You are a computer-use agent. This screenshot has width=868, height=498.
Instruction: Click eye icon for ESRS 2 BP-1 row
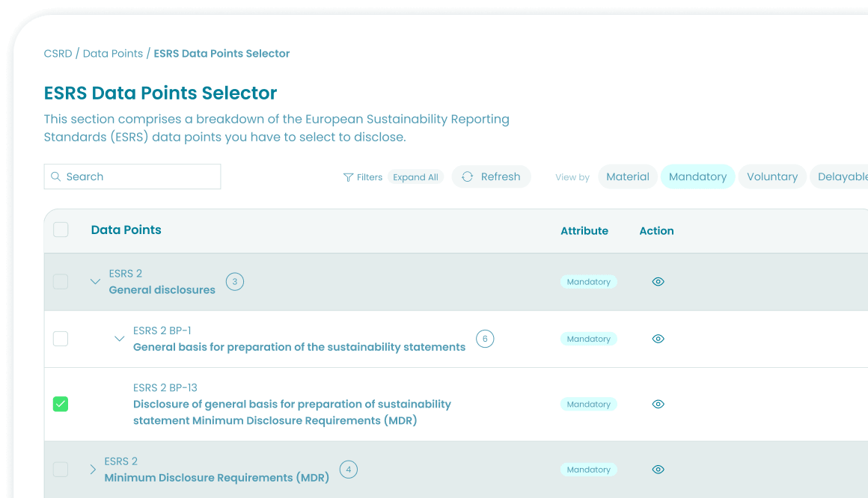pos(658,339)
